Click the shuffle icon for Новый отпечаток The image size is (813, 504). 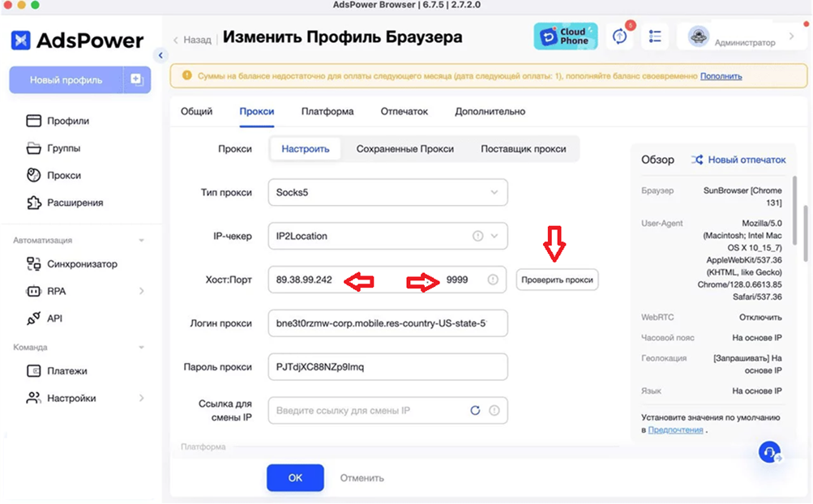click(697, 160)
